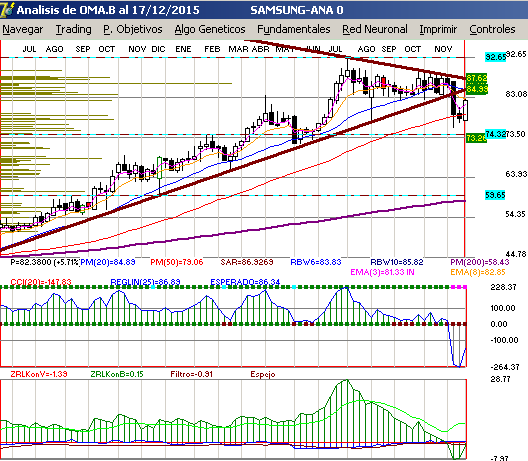Click the RBW6=83.83 readout
Viewport: 528px width, 461px height.
[316, 262]
